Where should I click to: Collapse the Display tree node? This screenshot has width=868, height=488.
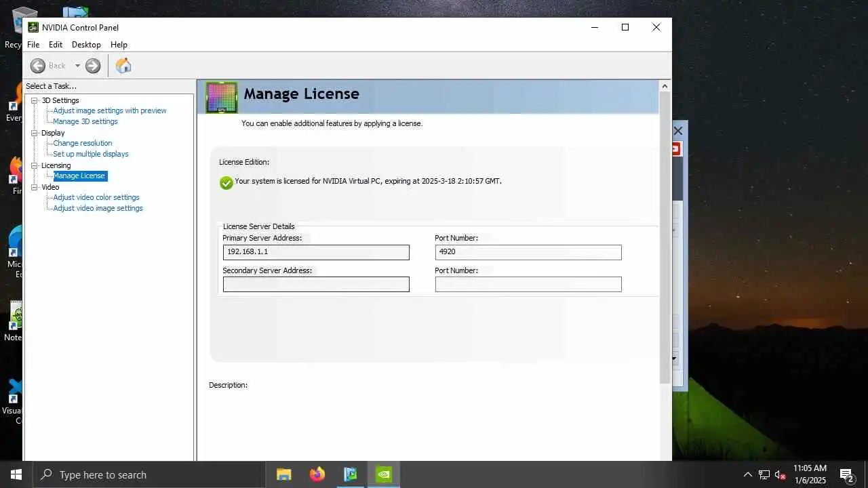click(x=35, y=133)
